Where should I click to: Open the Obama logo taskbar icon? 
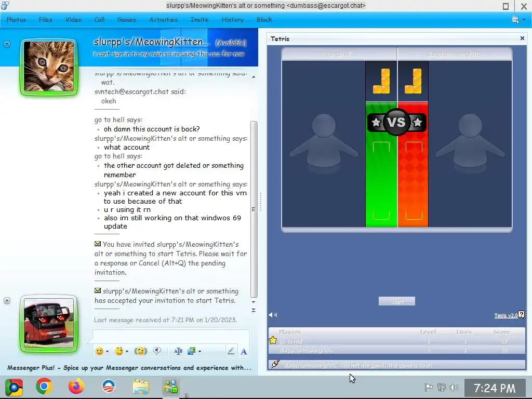(x=109, y=387)
